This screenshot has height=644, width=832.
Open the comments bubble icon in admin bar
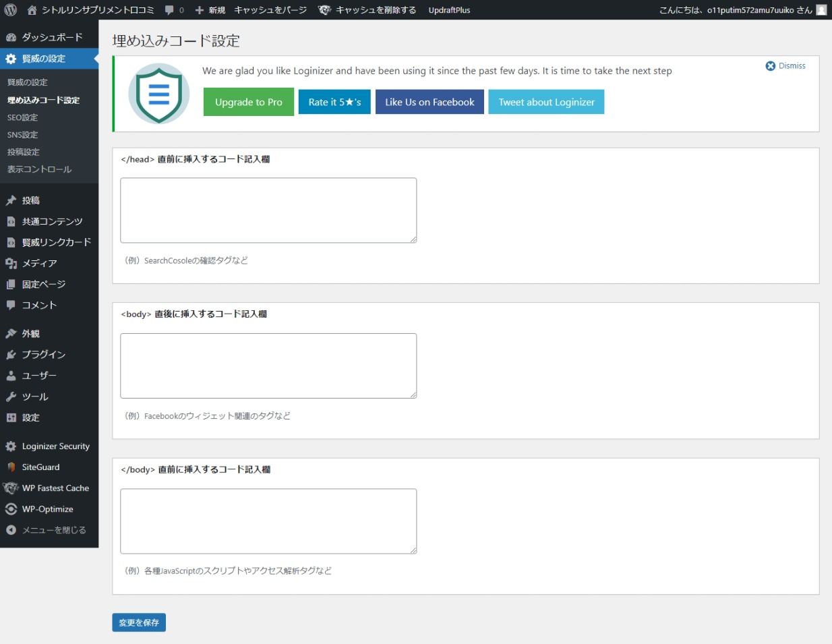169,10
